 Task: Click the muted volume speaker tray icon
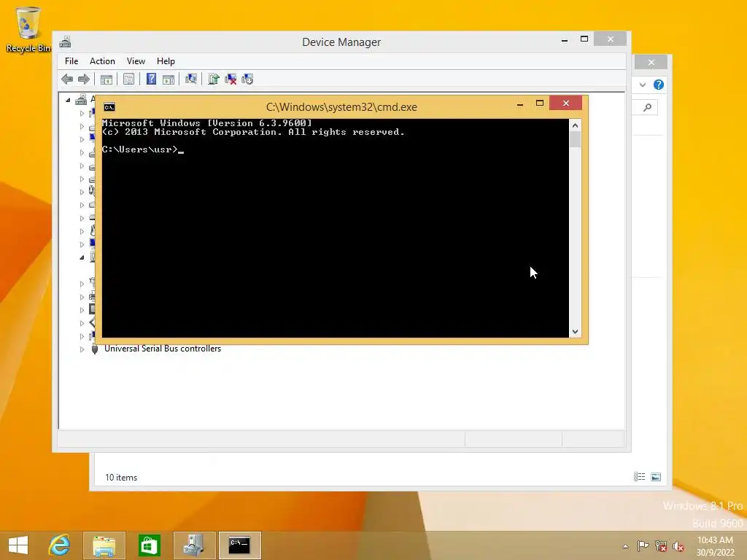[678, 545]
